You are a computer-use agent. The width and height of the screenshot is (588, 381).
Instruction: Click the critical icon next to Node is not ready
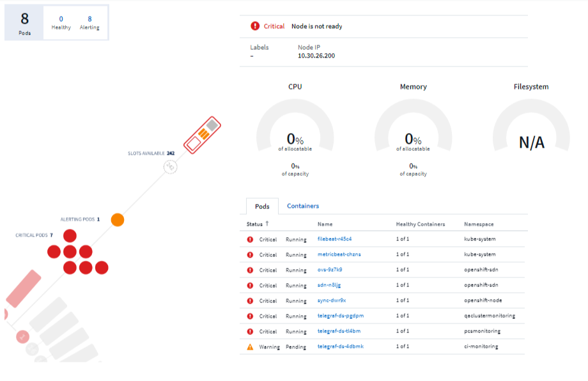255,26
